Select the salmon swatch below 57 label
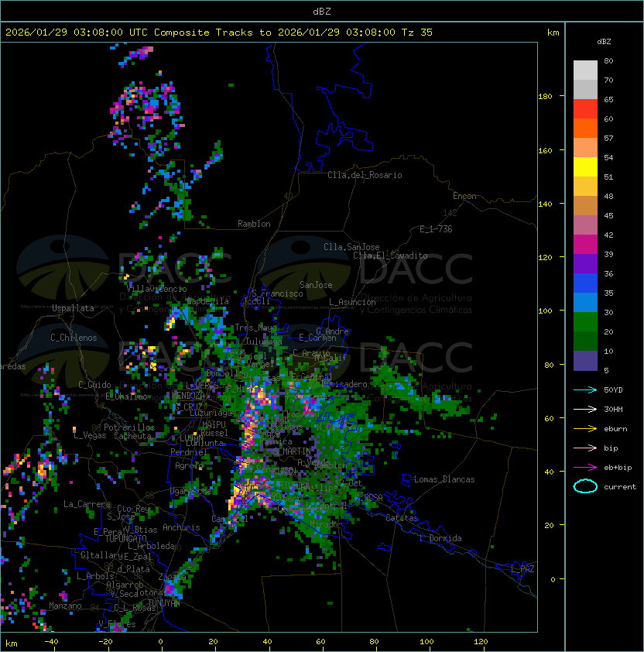644x652 pixels. (x=585, y=148)
